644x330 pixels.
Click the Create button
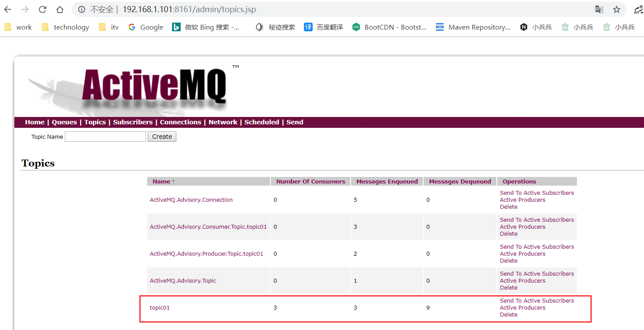(x=162, y=137)
